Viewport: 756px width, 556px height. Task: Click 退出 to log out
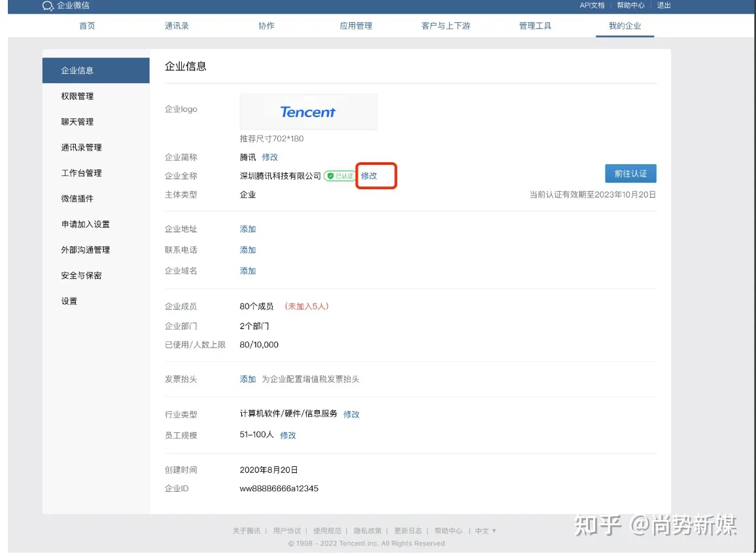click(664, 5)
